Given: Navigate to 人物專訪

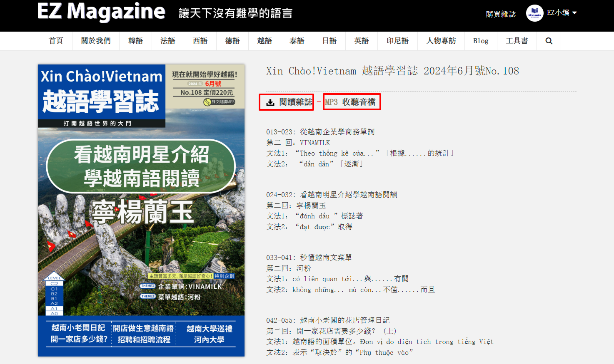Looking at the screenshot, I should click(x=441, y=41).
